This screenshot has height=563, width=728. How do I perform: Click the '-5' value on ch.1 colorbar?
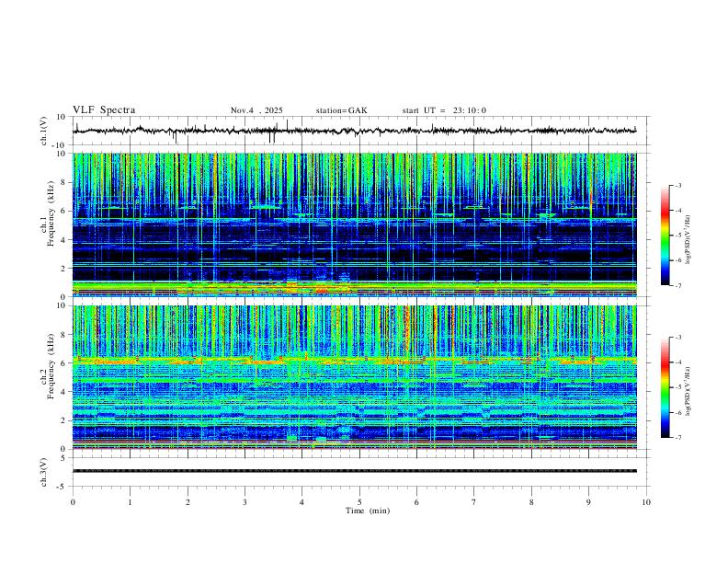tap(677, 236)
